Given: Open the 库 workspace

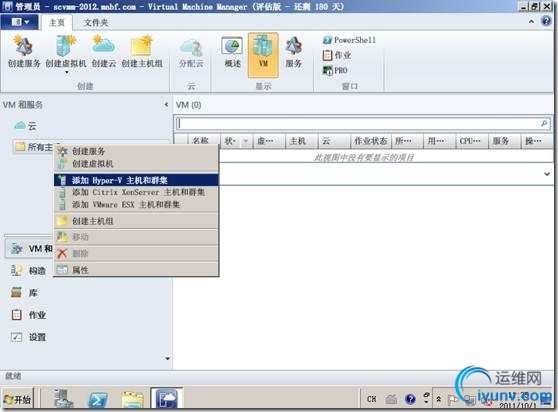Looking at the screenshot, I should (24, 293).
